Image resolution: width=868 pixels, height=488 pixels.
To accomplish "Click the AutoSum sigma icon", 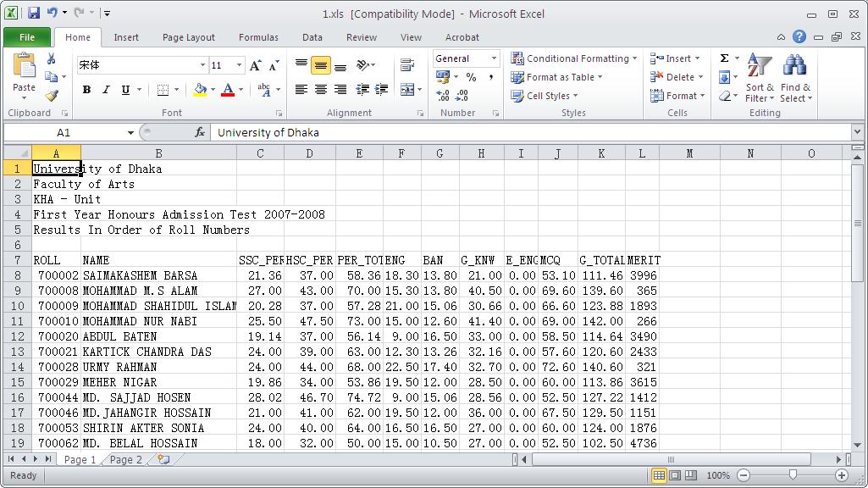I will point(725,57).
